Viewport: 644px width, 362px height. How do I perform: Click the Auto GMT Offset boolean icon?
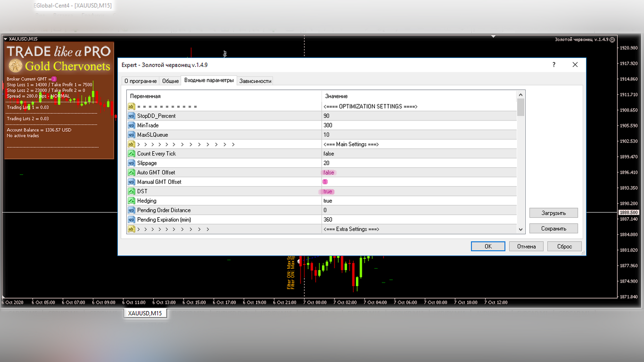pyautogui.click(x=131, y=172)
